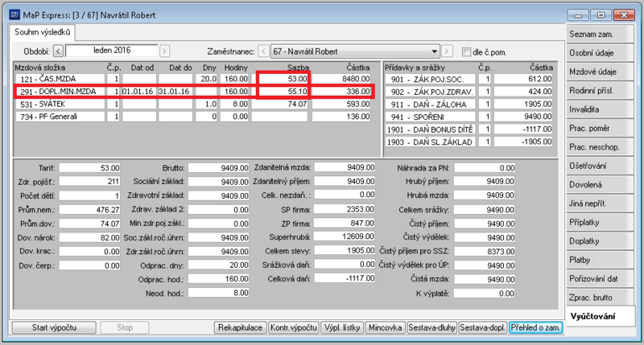Open the 'Dovolená' side tab
The height and width of the screenshot is (345, 644).
pyautogui.click(x=599, y=185)
